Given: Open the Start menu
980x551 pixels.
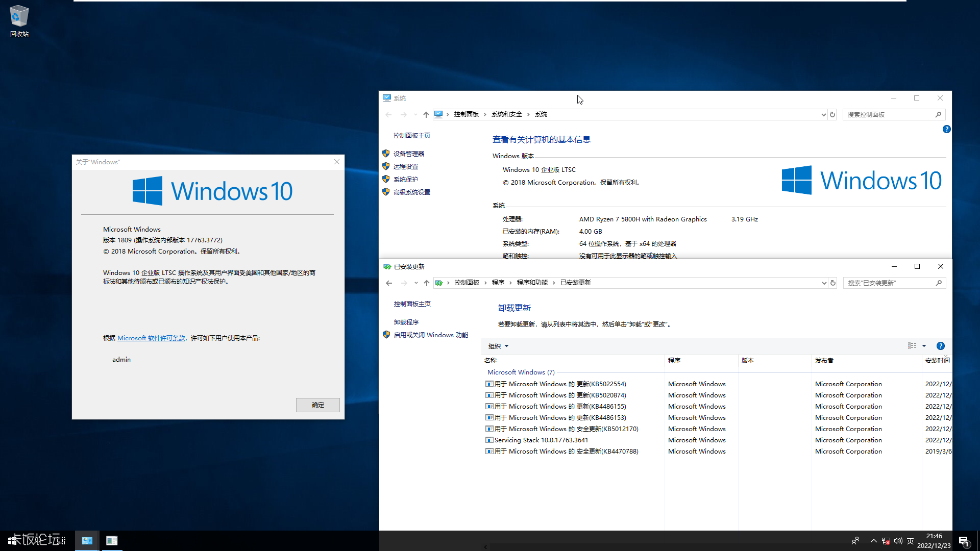Looking at the screenshot, I should pyautogui.click(x=12, y=540).
